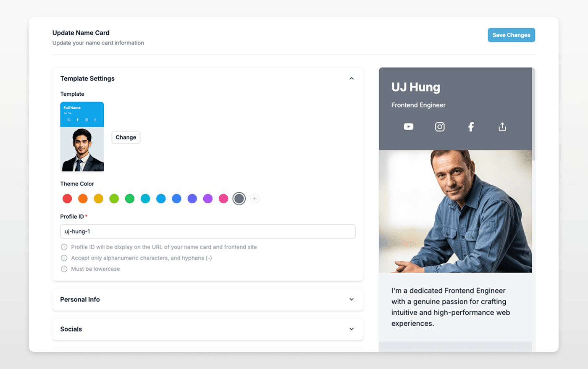The height and width of the screenshot is (369, 588).
Task: Add a custom theme color with plus icon
Action: point(255,199)
